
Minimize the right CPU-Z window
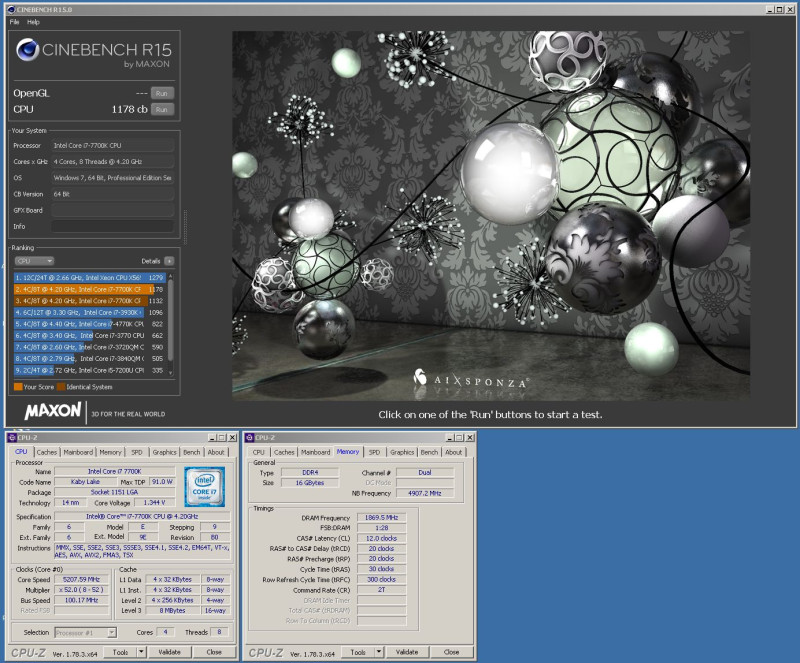pos(450,438)
